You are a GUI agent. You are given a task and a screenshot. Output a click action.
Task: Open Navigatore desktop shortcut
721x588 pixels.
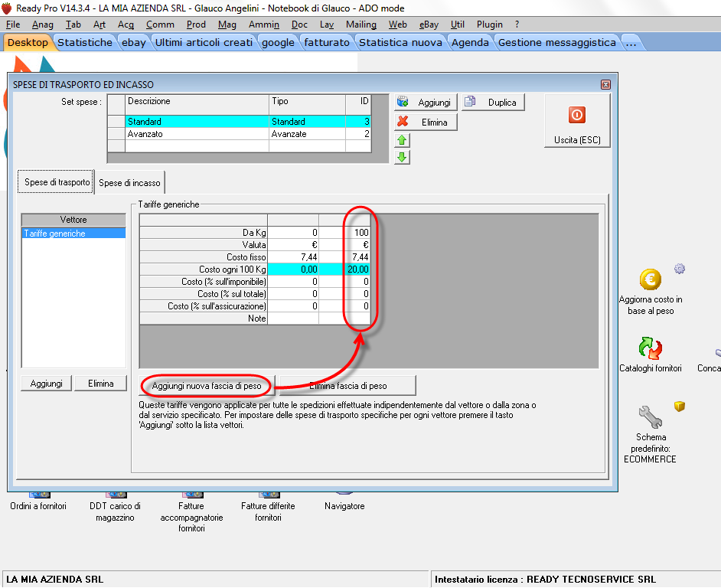344,501
